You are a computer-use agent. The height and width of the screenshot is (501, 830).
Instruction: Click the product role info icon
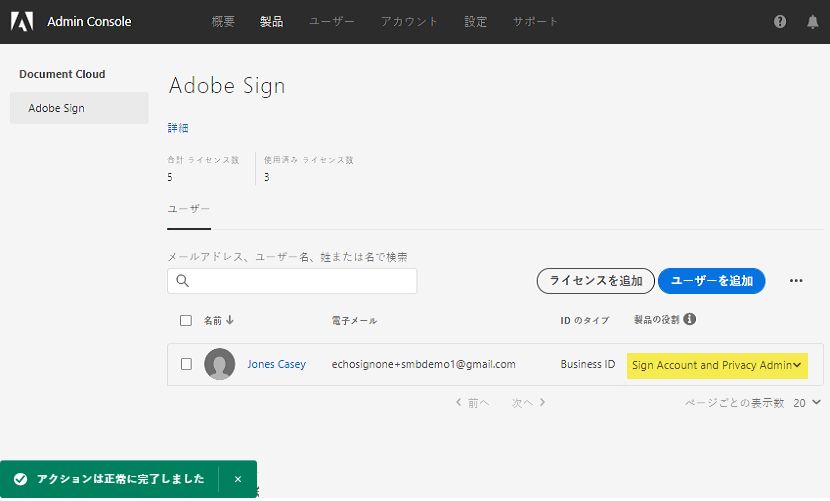click(x=690, y=320)
